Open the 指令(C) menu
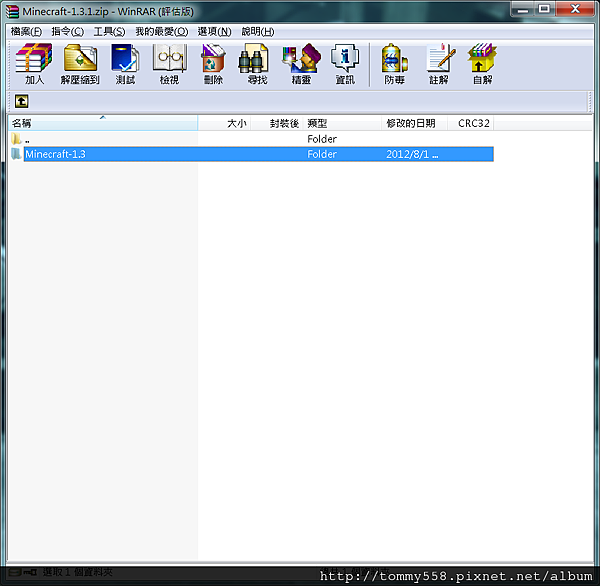 pos(68,31)
